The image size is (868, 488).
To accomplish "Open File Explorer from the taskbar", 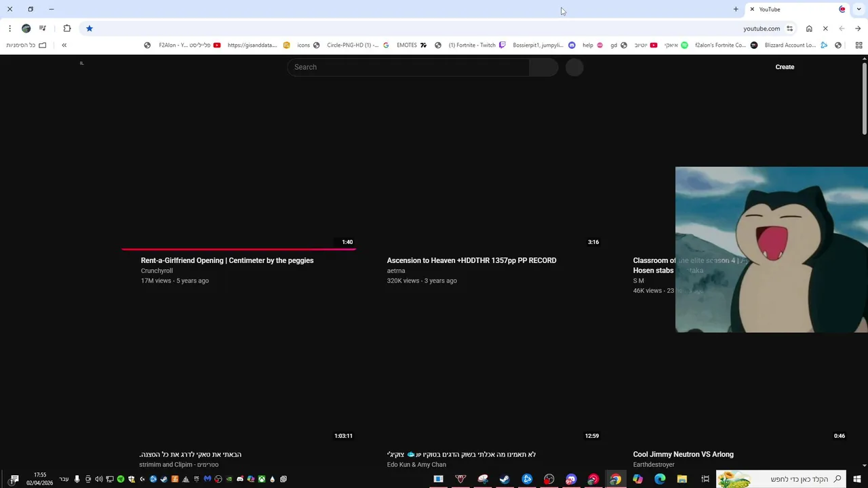I will [x=682, y=479].
